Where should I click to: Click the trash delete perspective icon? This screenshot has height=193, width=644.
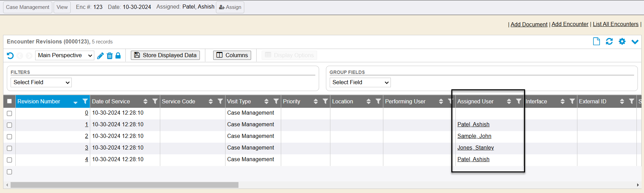click(110, 55)
